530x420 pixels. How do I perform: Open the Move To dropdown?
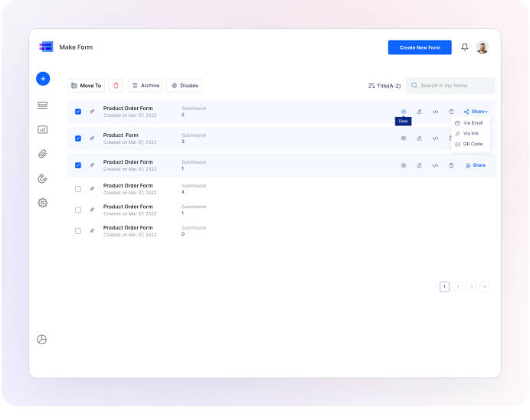pos(86,86)
